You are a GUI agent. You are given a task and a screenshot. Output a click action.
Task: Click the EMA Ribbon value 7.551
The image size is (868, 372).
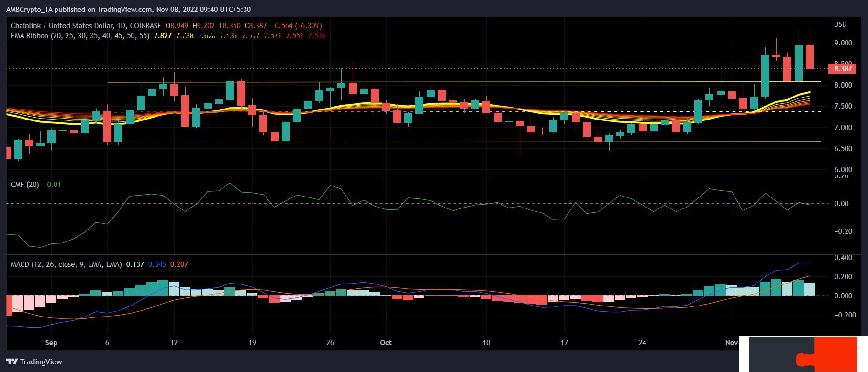tap(294, 36)
